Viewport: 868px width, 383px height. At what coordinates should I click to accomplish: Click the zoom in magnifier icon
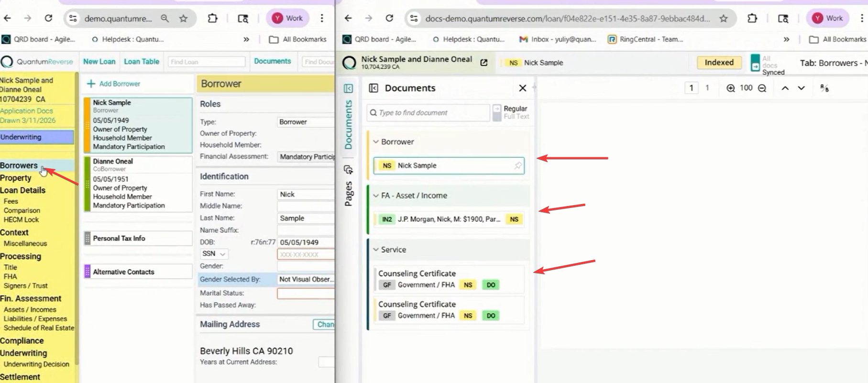(x=730, y=88)
